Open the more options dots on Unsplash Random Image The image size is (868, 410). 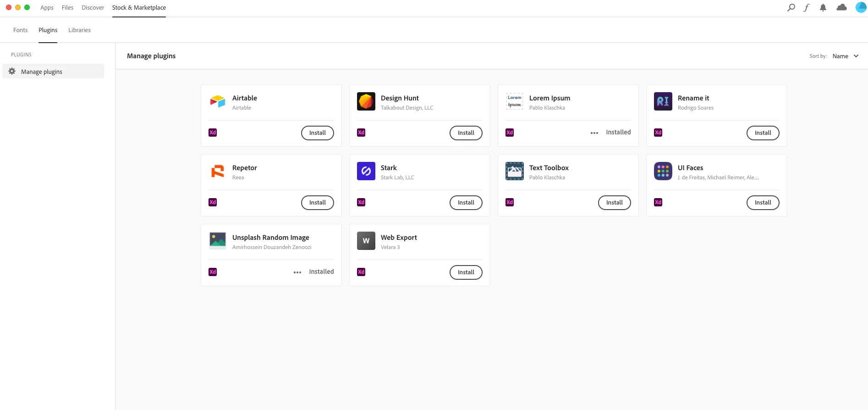297,272
